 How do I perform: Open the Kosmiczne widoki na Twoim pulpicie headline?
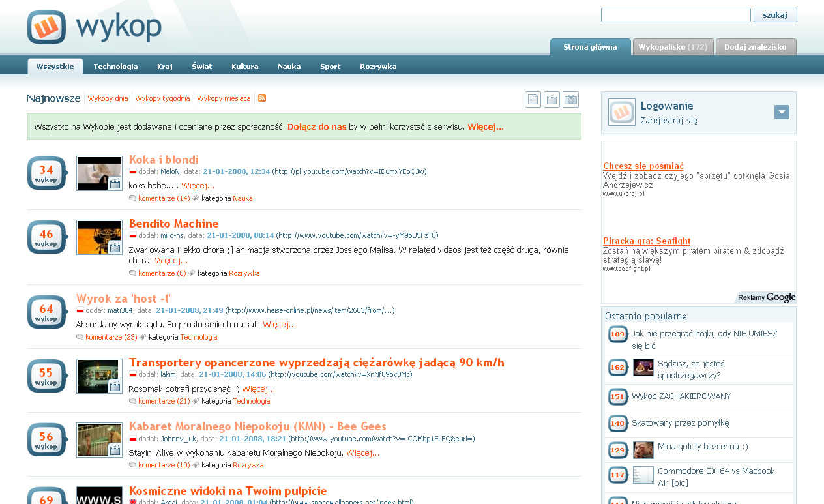228,491
